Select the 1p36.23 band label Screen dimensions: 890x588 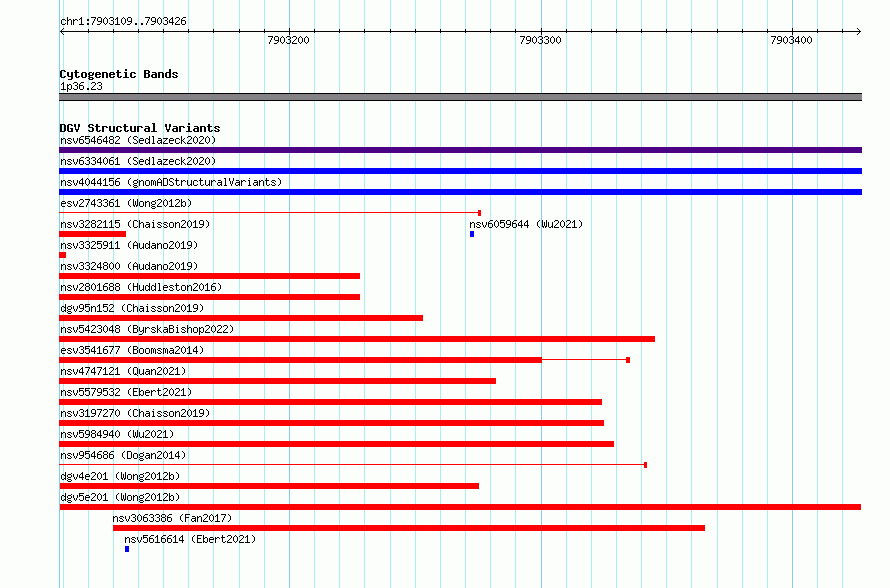(81, 86)
